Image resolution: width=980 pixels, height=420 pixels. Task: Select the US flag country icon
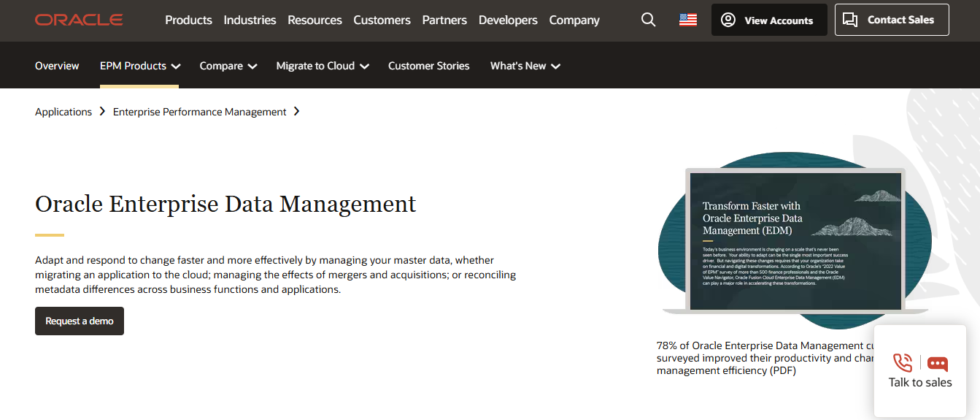[688, 20]
